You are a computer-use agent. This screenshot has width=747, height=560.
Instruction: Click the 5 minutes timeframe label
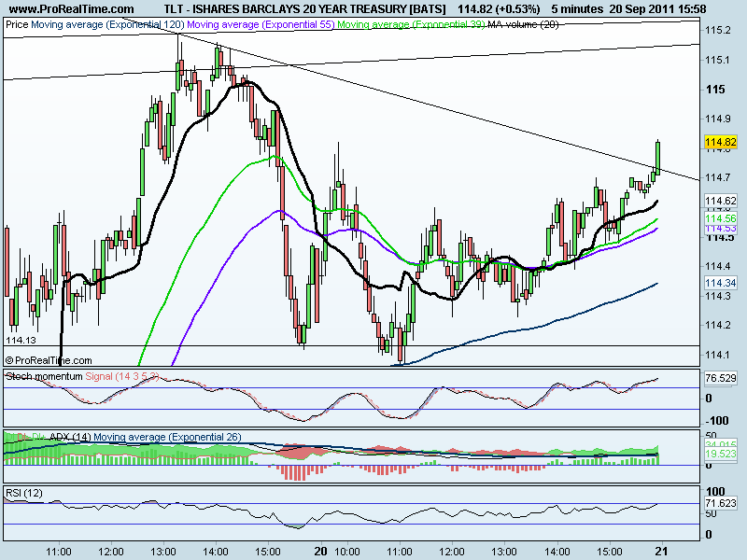pos(577,8)
